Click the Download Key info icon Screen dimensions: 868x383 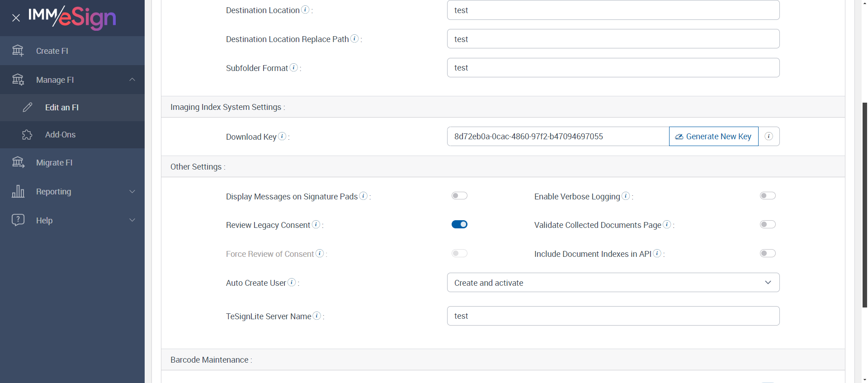(x=282, y=136)
